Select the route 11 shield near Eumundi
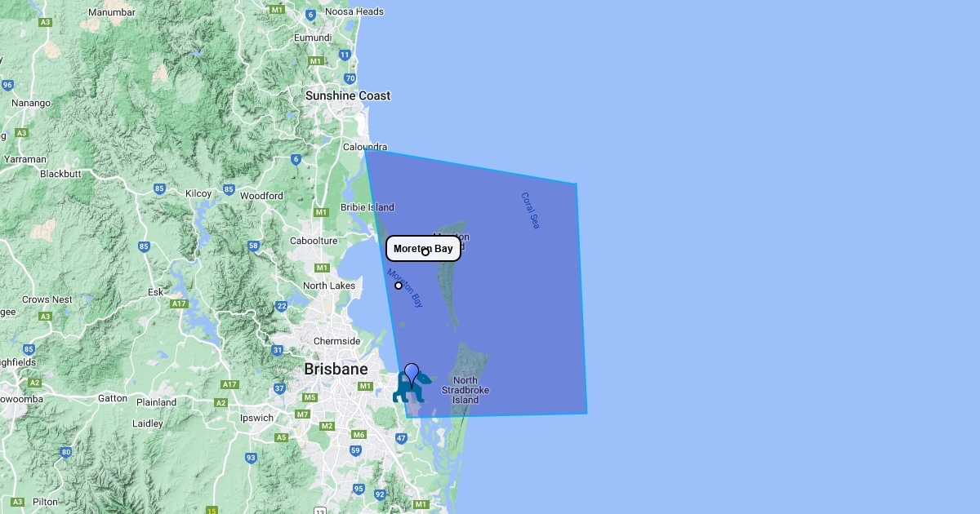This screenshot has width=980, height=514. [x=345, y=55]
